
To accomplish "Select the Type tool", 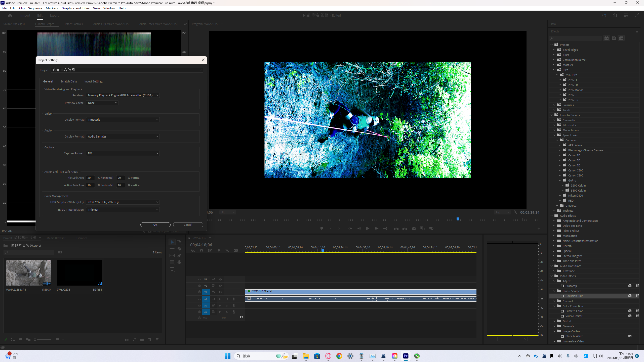I will (172, 269).
